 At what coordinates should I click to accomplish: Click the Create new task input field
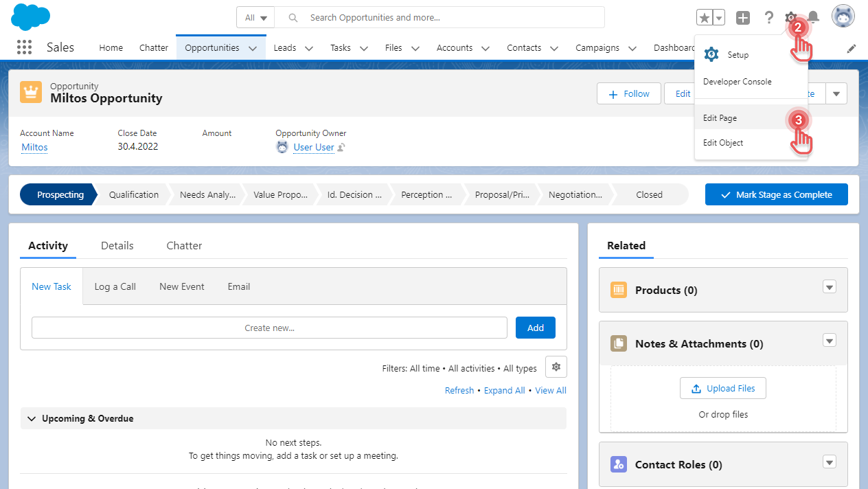click(269, 328)
